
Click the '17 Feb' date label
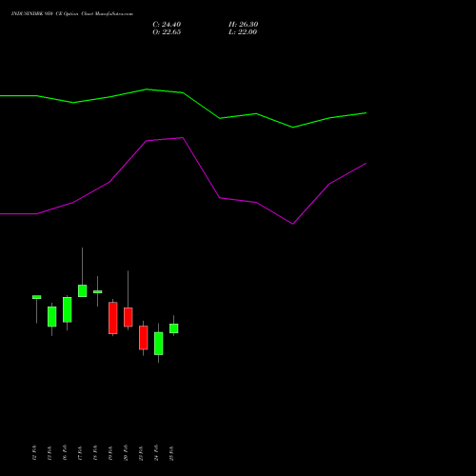click(80, 453)
